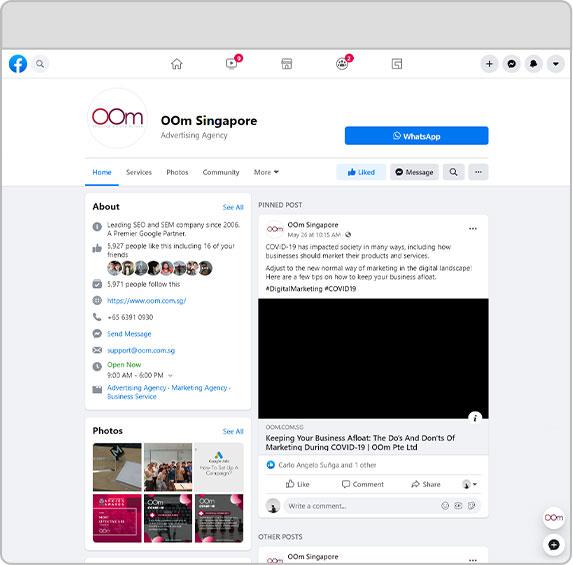
Task: Switch to the Community tab
Action: 221,172
